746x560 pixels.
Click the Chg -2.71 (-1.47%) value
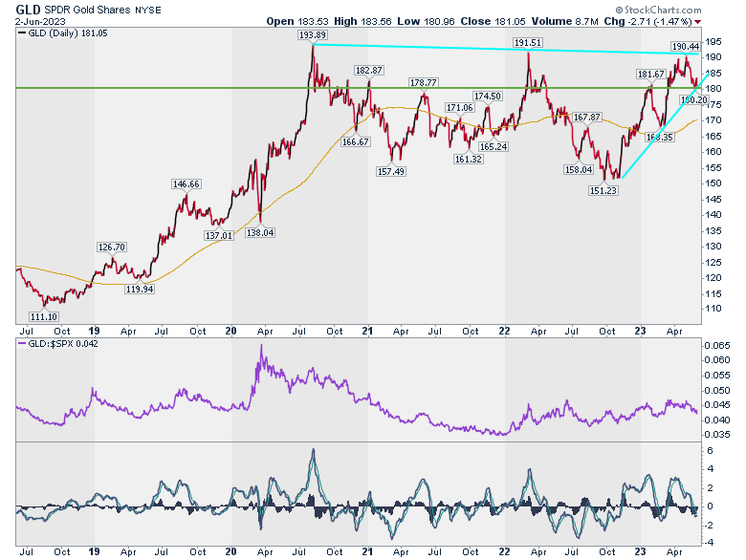coord(648,21)
